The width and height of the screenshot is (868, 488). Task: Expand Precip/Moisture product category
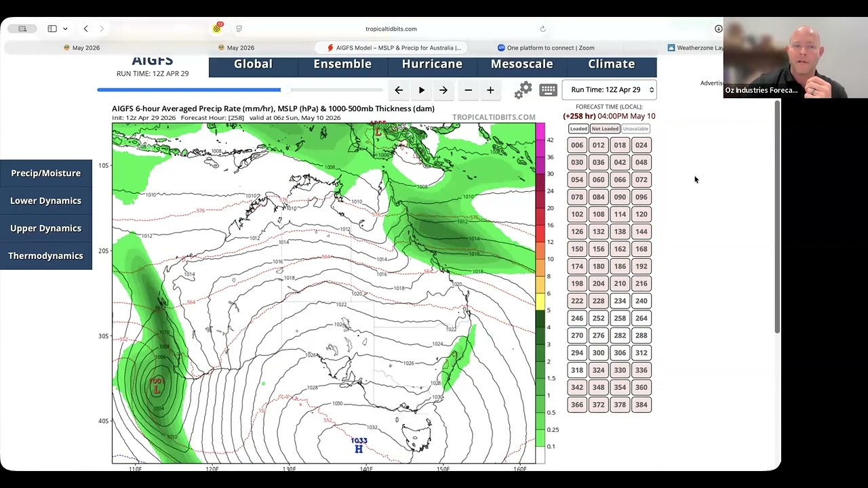[x=45, y=173]
